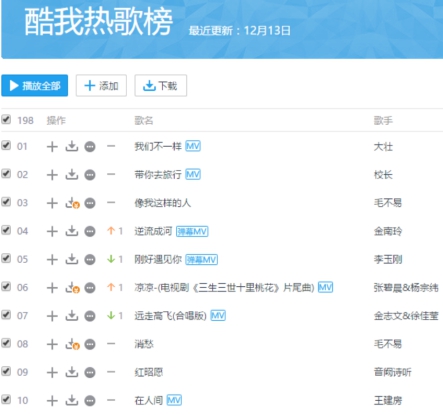Click the Download (下载) button

click(x=161, y=86)
